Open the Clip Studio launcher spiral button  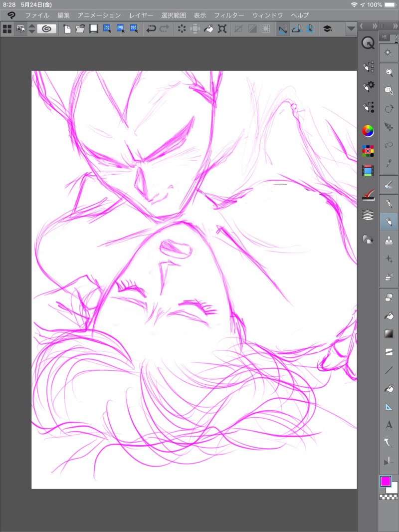point(47,29)
